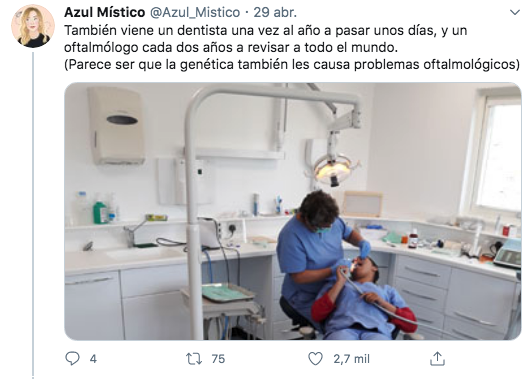The width and height of the screenshot is (532, 379).
Task: Click the reply speech bubble icon
Action: click(72, 358)
